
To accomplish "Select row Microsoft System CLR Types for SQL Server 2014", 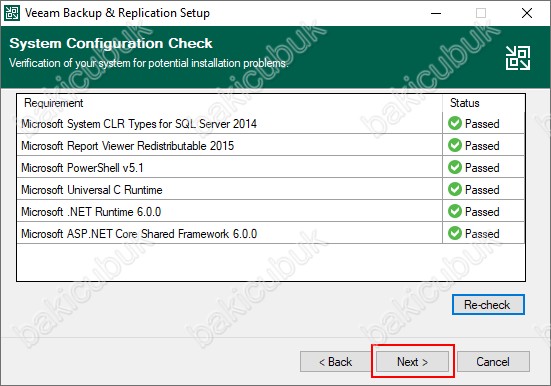I will 271,123.
